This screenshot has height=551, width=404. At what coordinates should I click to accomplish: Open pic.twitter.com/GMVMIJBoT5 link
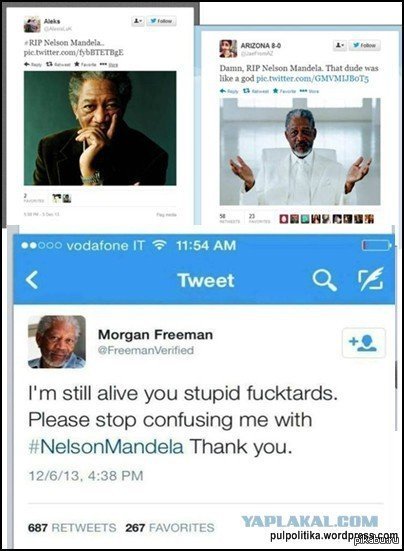312,78
